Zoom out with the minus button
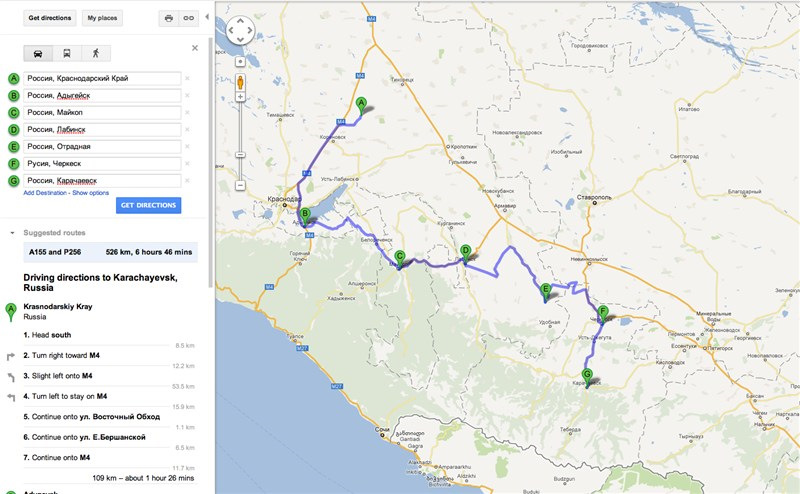Screen dimensions: 800x494 (240, 185)
